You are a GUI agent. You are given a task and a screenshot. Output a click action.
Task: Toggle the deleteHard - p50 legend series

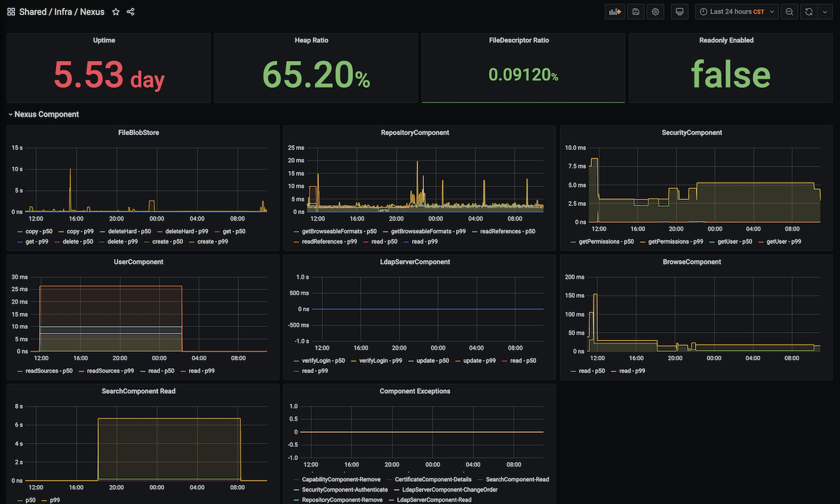[x=130, y=232]
